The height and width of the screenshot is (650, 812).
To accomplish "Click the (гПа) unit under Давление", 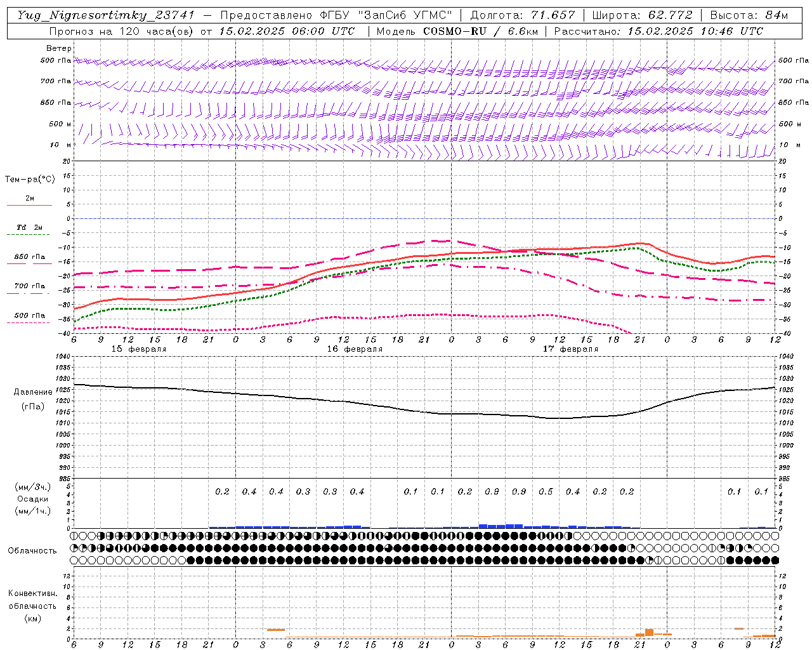I will click(x=33, y=406).
